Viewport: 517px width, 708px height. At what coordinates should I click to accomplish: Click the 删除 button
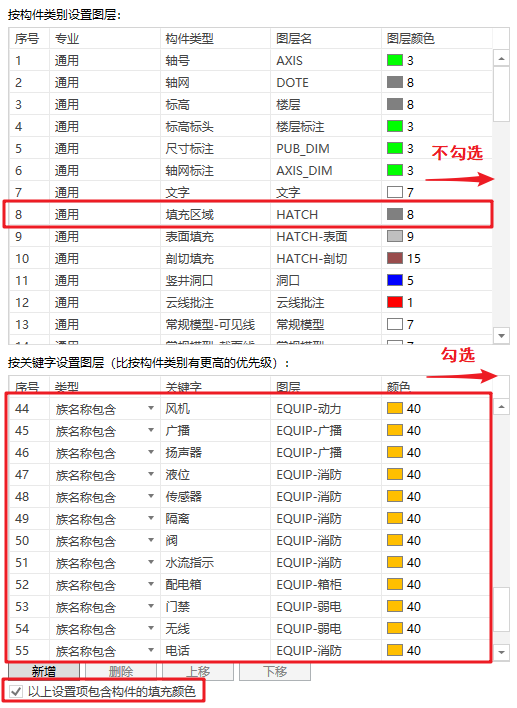click(121, 672)
